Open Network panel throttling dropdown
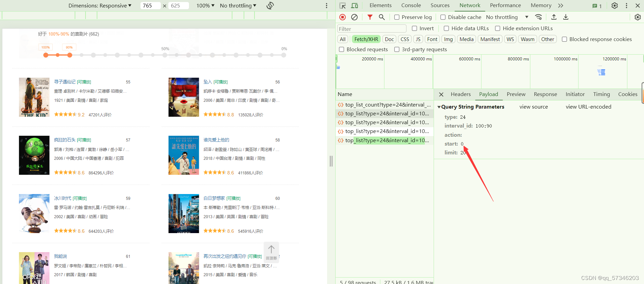 point(507,17)
